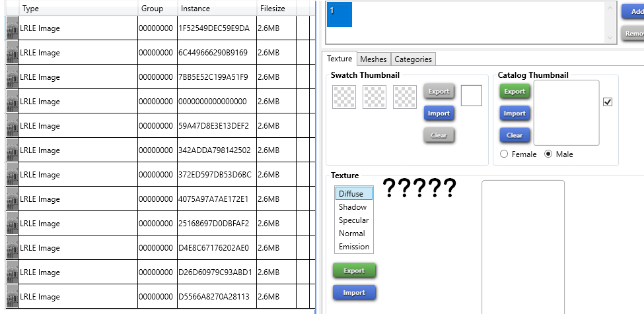
Task: Select Specular in texture list
Action: pos(354,220)
